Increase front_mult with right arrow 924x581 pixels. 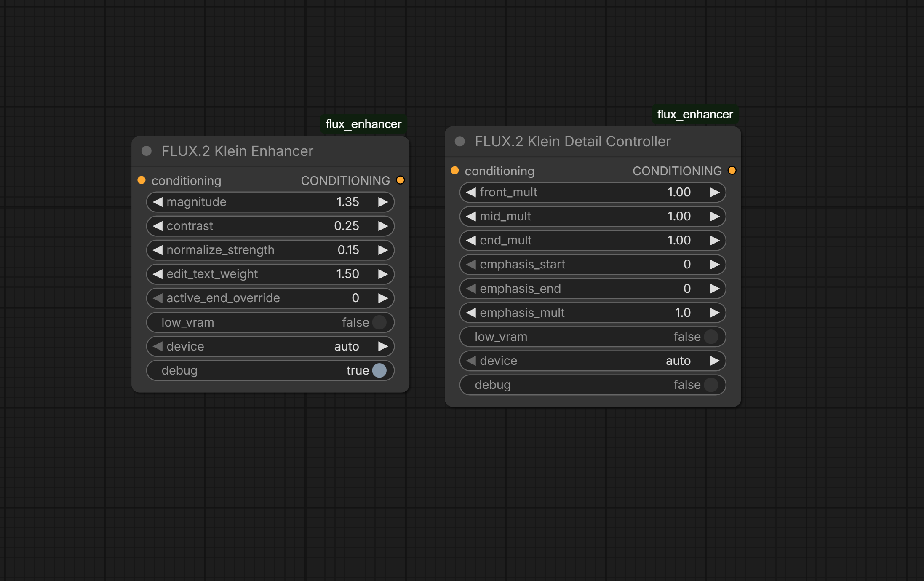[x=715, y=192]
